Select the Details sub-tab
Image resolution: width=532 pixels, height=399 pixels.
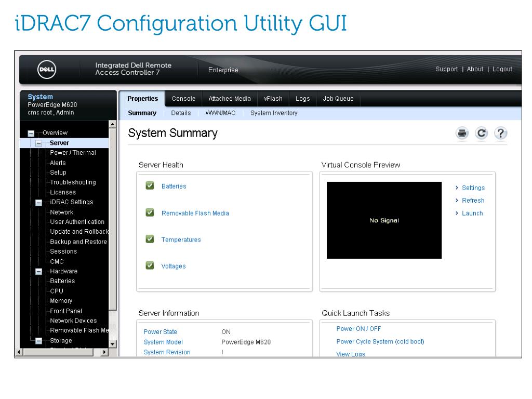(181, 113)
